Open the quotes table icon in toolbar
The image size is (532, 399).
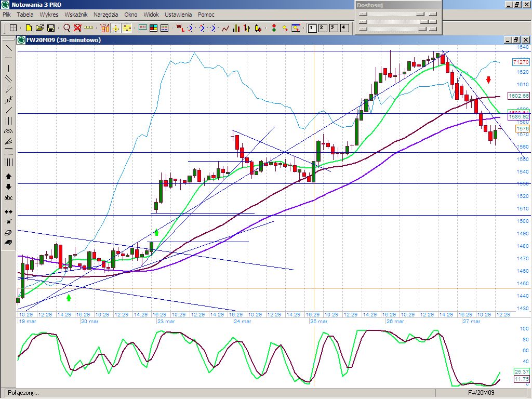tap(143, 28)
